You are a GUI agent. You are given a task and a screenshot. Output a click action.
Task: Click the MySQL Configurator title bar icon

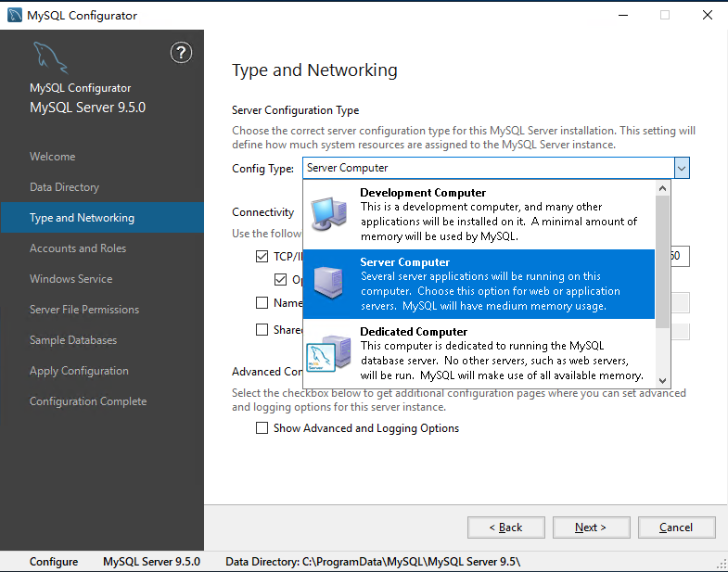[15, 15]
